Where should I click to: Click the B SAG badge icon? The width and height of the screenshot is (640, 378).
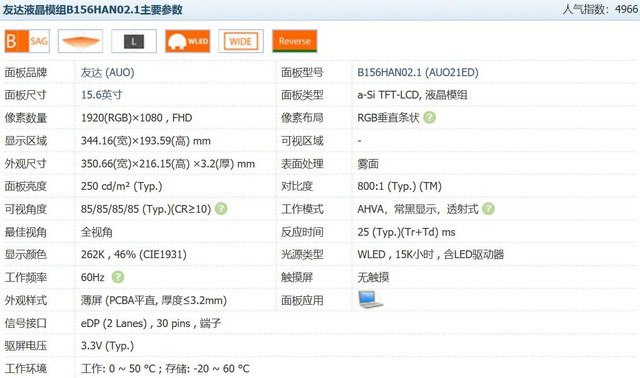coord(27,41)
